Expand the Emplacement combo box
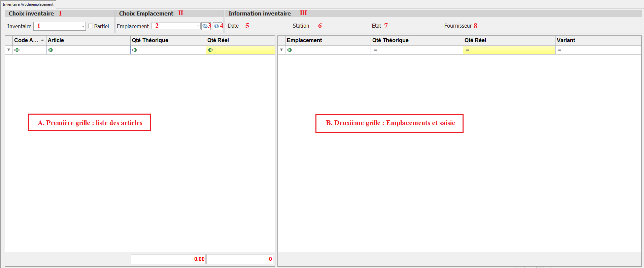The width and height of the screenshot is (644, 268). [x=198, y=26]
